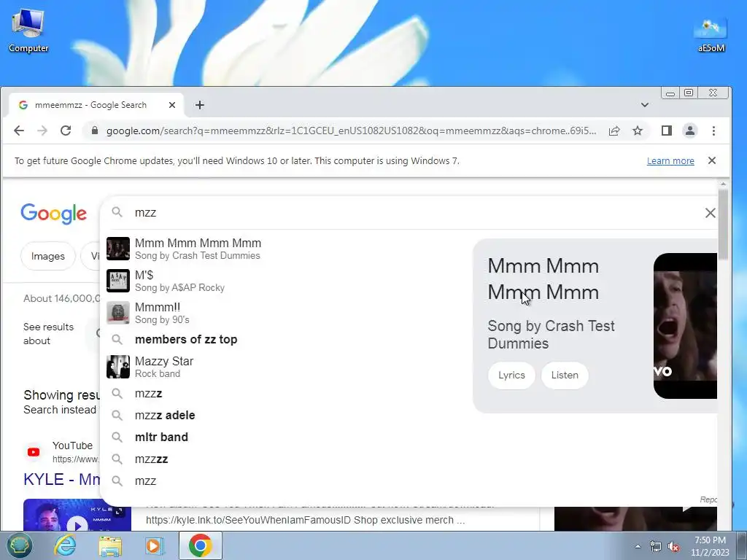Click Mazzy Star thumbnail image
The height and width of the screenshot is (560, 747).
coord(117,367)
